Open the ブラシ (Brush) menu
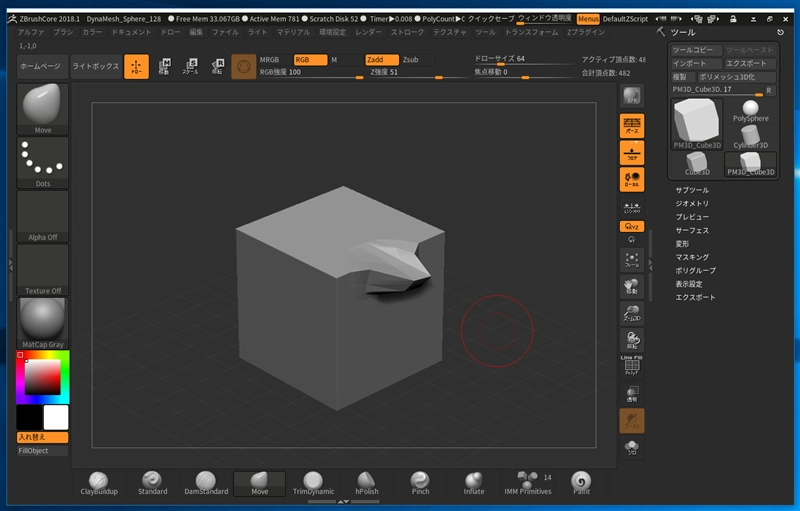The height and width of the screenshot is (511, 800). pyautogui.click(x=63, y=32)
